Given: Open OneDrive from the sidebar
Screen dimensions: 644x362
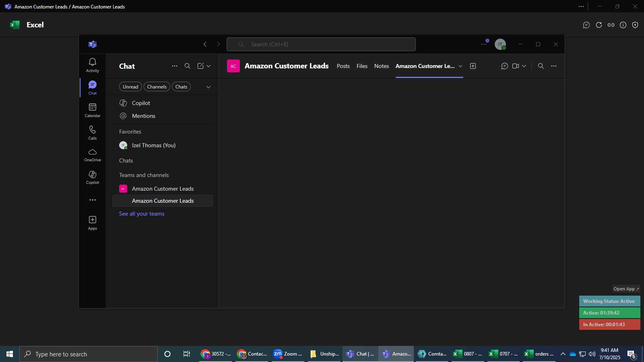Looking at the screenshot, I should pyautogui.click(x=93, y=155).
